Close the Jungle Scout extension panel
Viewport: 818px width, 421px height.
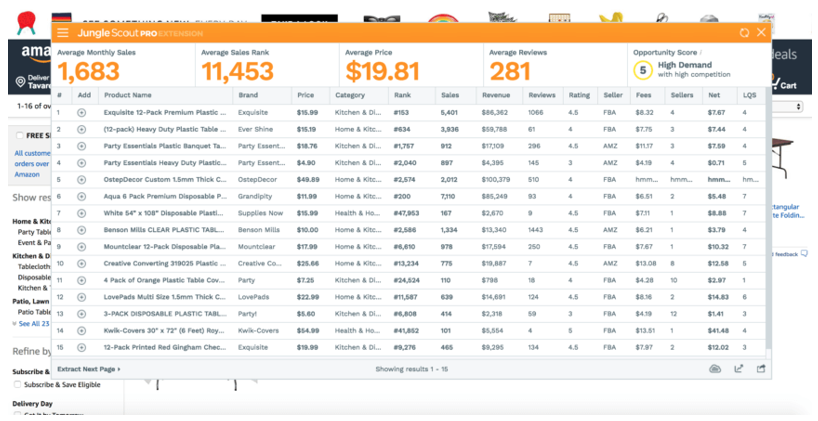[761, 33]
